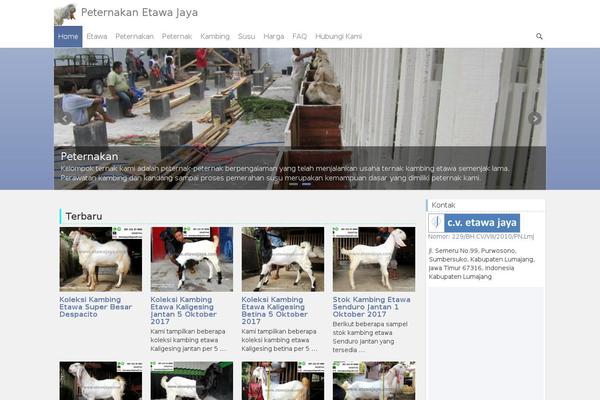This screenshot has height=400, width=600.
Task: Open the Susu menu item
Action: coord(246,37)
